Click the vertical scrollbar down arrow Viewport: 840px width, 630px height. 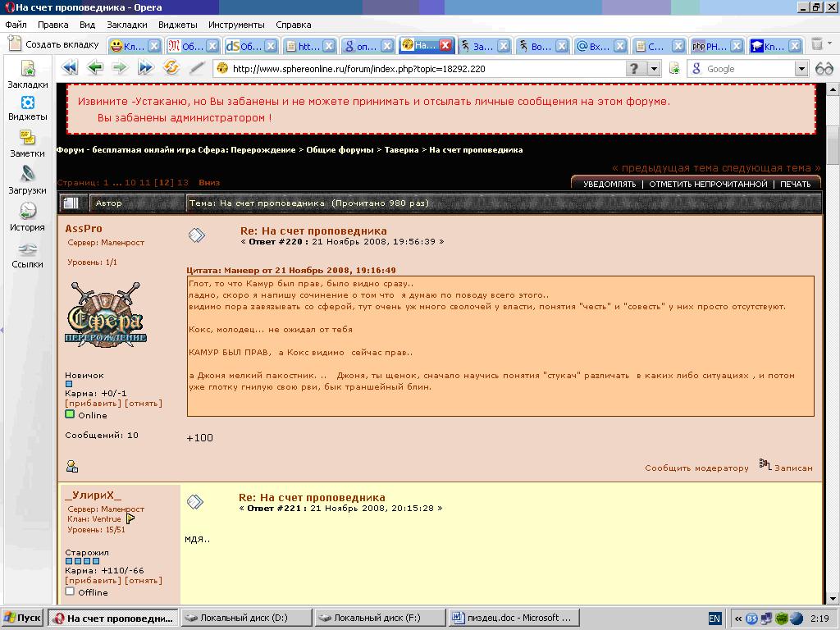click(x=833, y=598)
